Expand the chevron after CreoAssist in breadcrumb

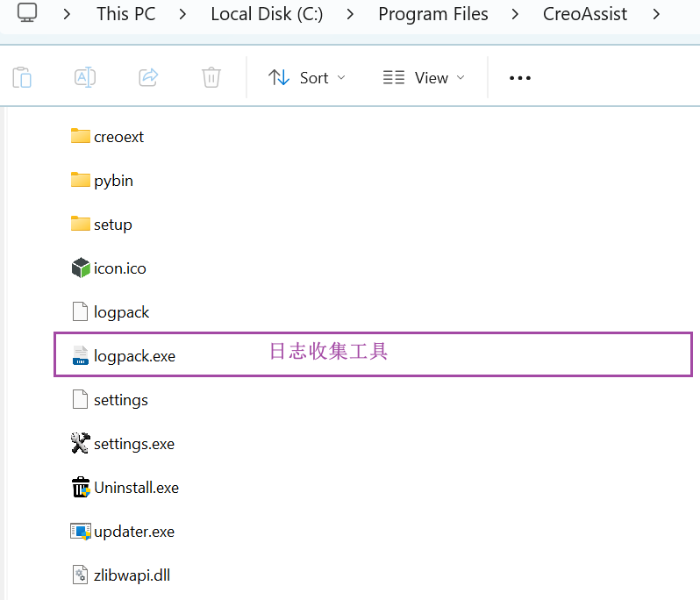(656, 14)
